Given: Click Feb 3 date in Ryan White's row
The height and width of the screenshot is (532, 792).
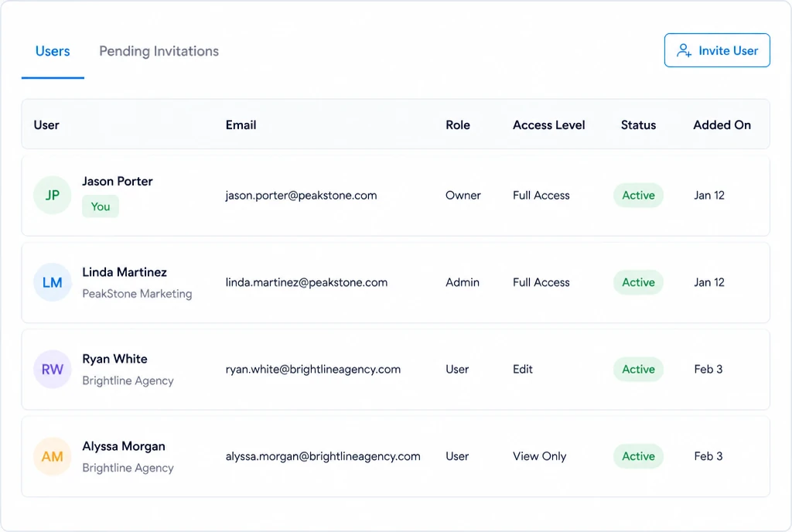Looking at the screenshot, I should coord(708,369).
